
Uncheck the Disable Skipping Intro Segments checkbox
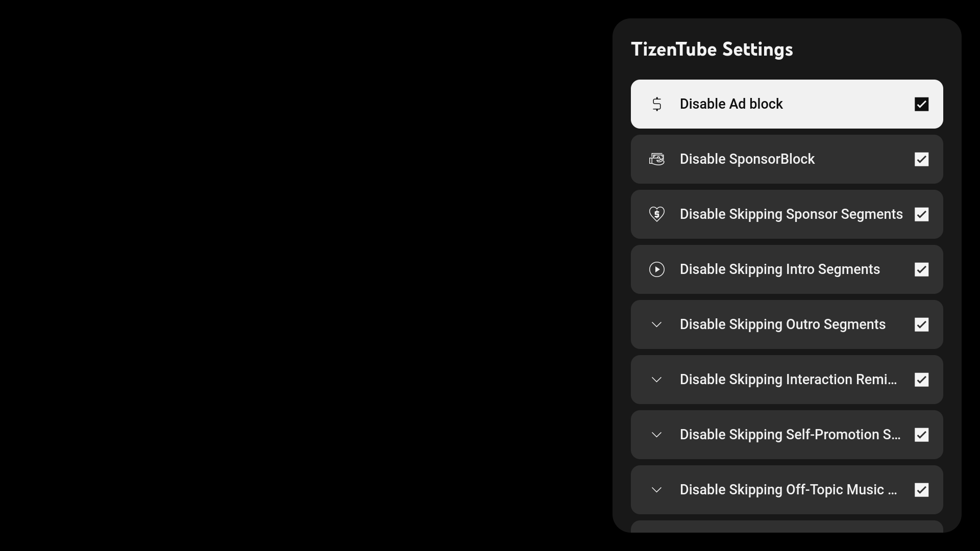[x=921, y=269]
